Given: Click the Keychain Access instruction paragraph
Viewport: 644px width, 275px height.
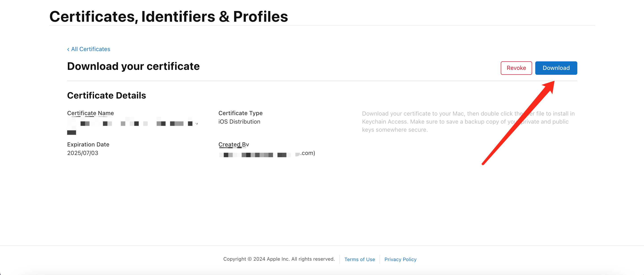Looking at the screenshot, I should (x=468, y=122).
